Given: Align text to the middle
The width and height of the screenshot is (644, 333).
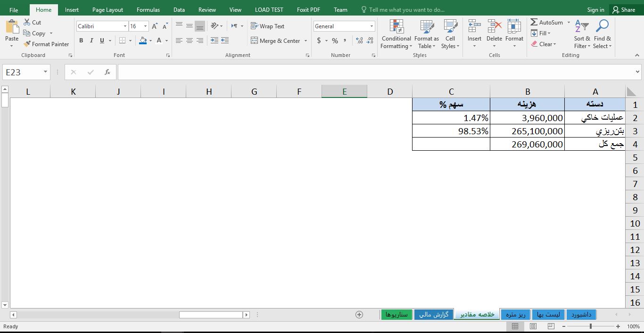Looking at the screenshot, I should [x=190, y=25].
